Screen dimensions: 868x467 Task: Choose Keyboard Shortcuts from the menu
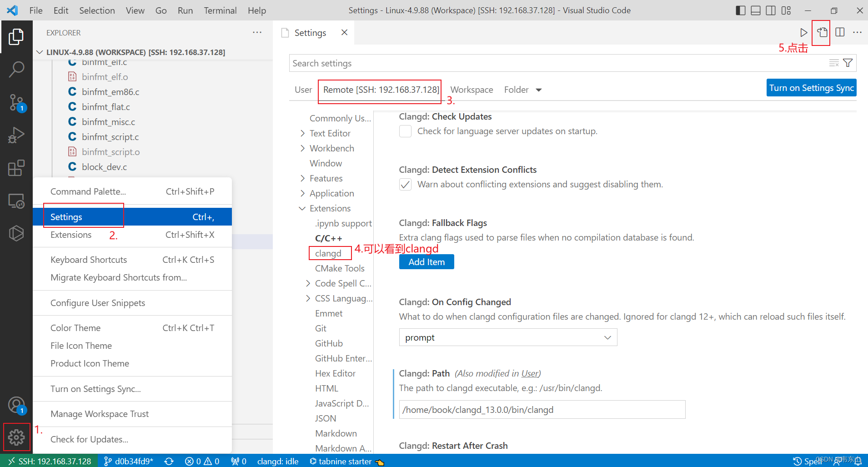click(132, 260)
